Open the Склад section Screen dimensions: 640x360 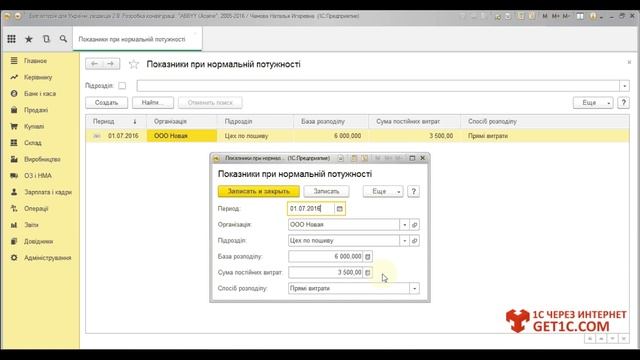coord(33,143)
